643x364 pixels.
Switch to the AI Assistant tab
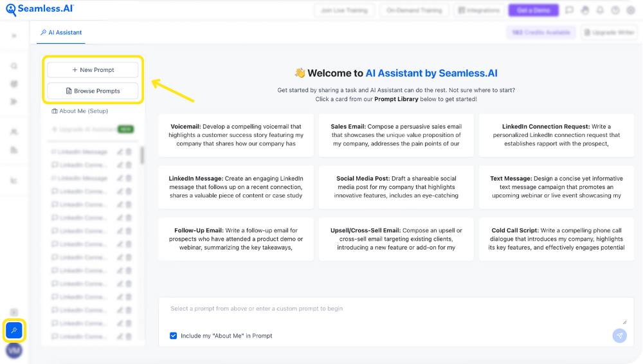click(x=61, y=32)
